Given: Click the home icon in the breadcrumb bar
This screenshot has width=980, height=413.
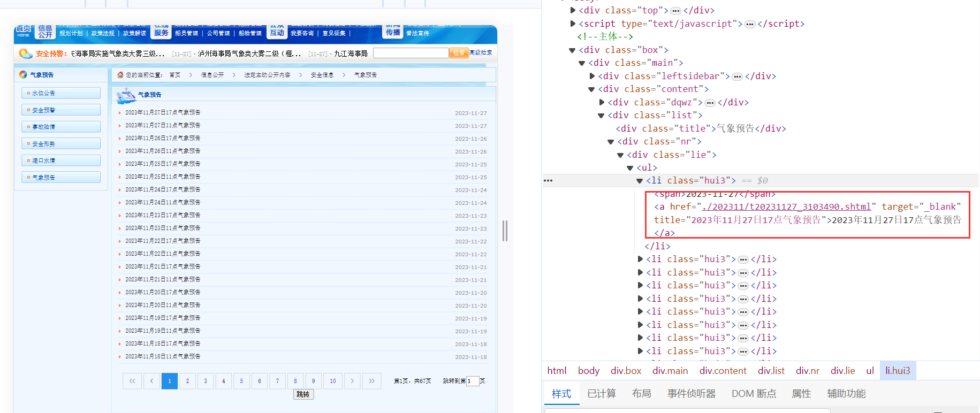Looking at the screenshot, I should click(120, 75).
